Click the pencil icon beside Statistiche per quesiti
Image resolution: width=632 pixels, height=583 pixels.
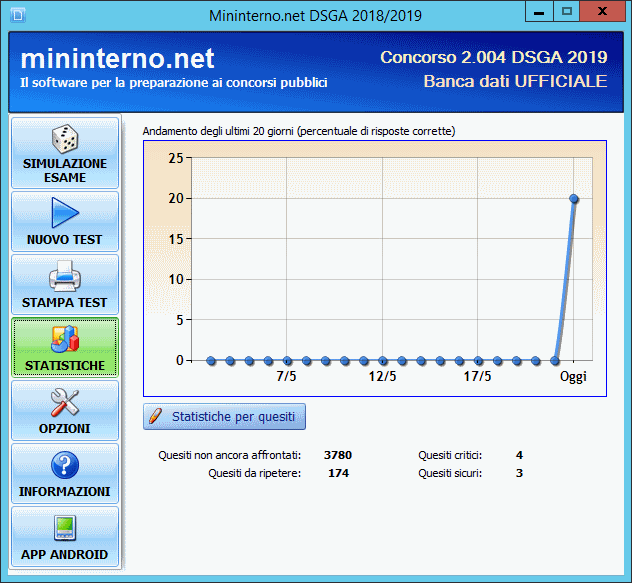tap(156, 416)
